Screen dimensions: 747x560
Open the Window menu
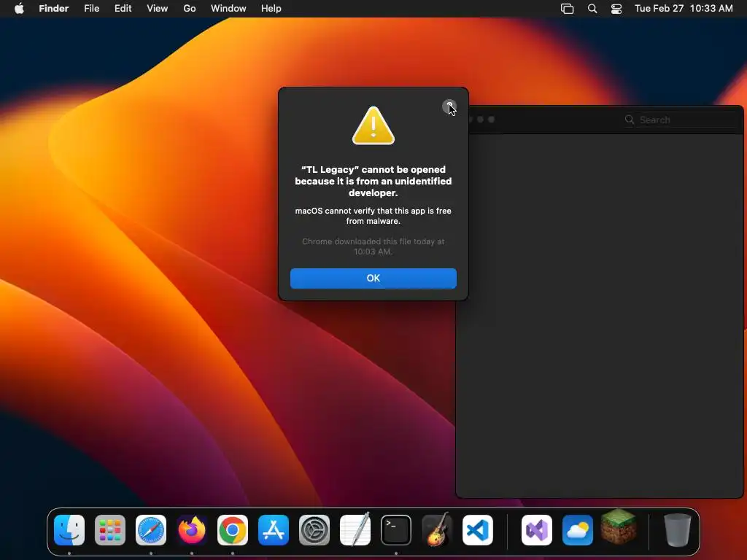tap(228, 9)
